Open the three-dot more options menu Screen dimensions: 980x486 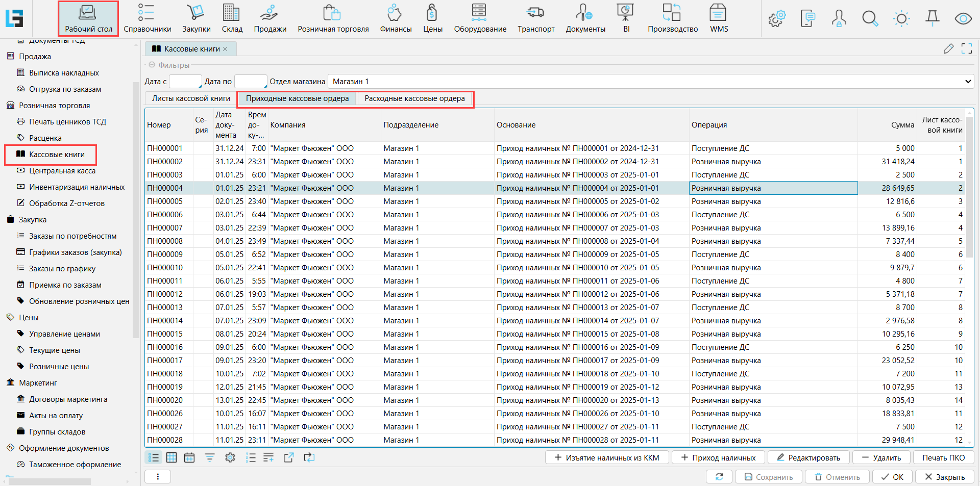click(158, 476)
